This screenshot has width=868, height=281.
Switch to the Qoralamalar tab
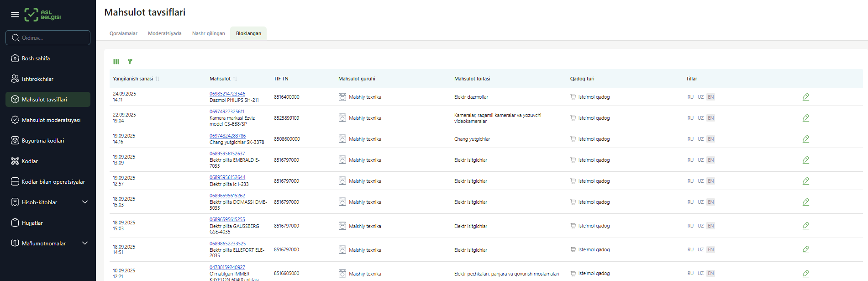coord(123,33)
